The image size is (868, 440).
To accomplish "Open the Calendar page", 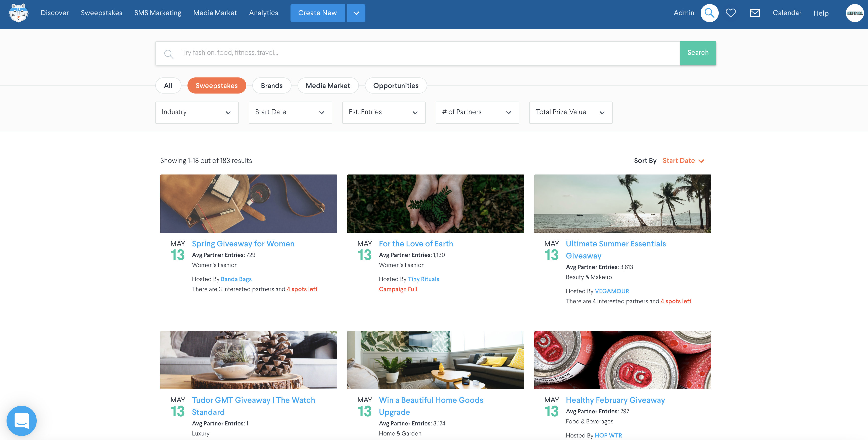I will coord(787,13).
